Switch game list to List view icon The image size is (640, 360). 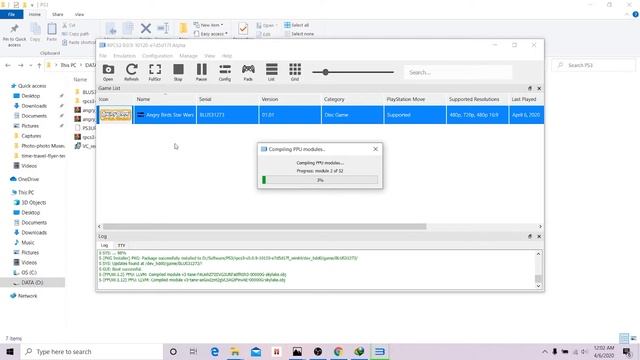click(271, 72)
